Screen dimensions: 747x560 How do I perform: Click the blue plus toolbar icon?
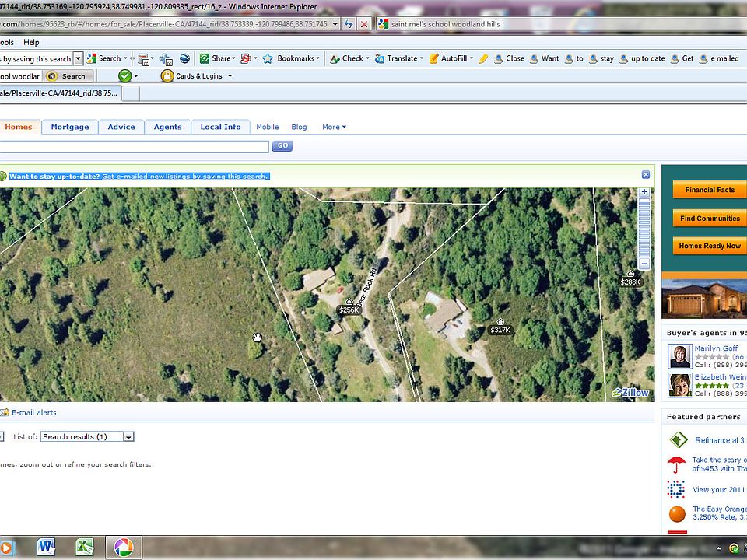(x=166, y=59)
